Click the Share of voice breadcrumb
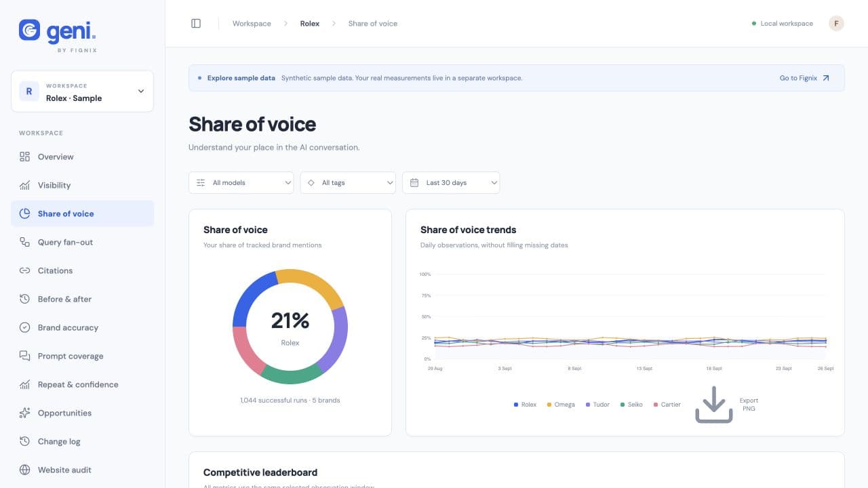 (x=373, y=24)
